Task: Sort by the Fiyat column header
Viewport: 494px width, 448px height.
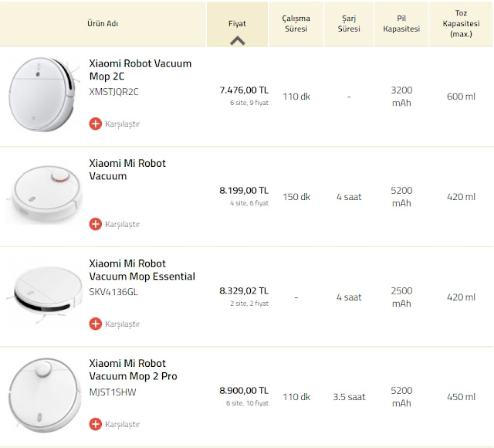Action: tap(237, 23)
